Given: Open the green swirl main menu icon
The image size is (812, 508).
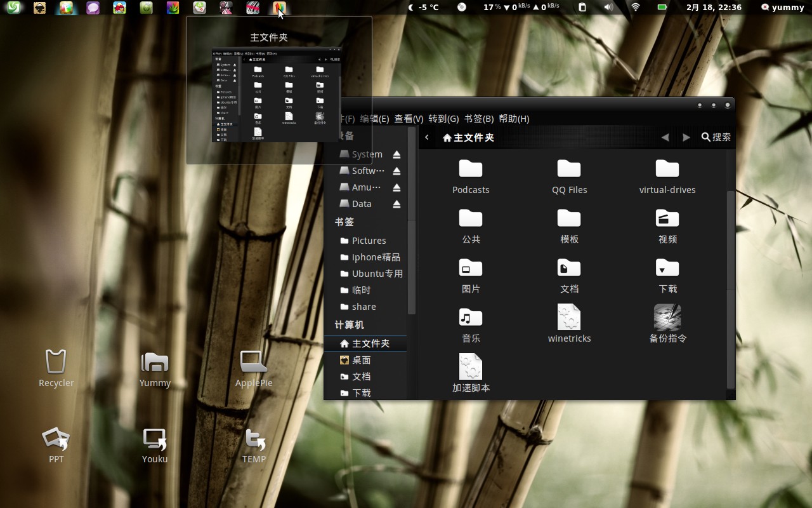Looking at the screenshot, I should tap(13, 8).
